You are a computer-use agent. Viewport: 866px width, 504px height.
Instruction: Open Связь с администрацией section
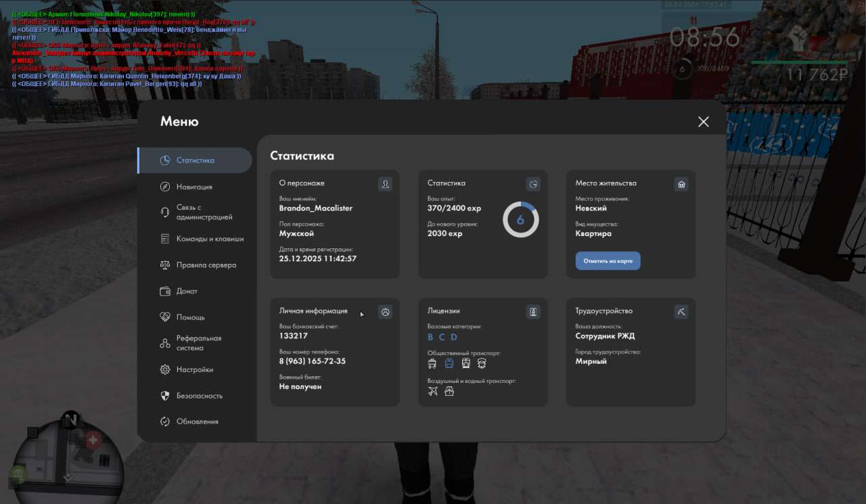tap(204, 212)
